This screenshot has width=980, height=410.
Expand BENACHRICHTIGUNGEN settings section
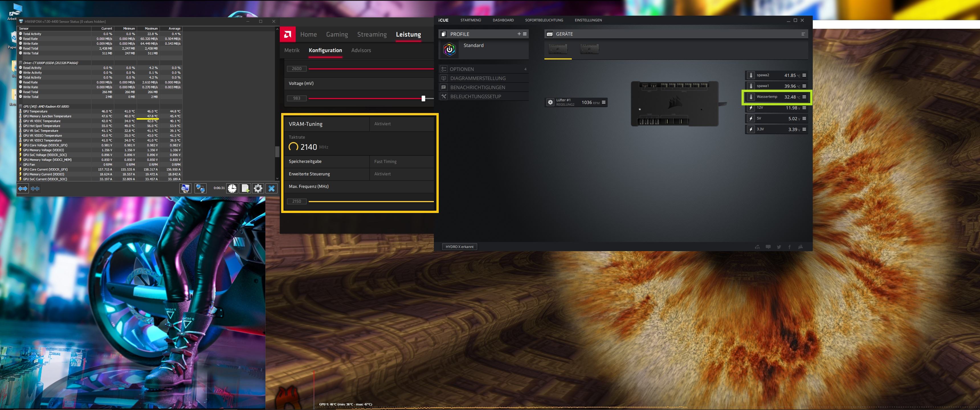[476, 87]
